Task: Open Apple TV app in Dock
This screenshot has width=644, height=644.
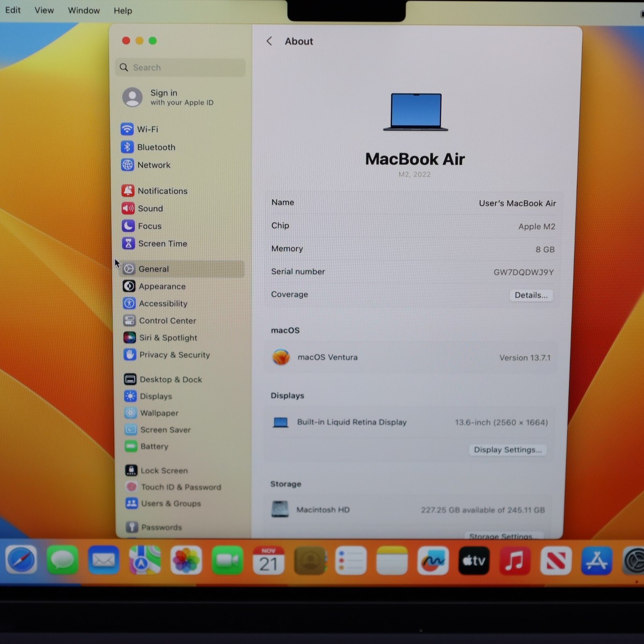Action: [x=474, y=560]
